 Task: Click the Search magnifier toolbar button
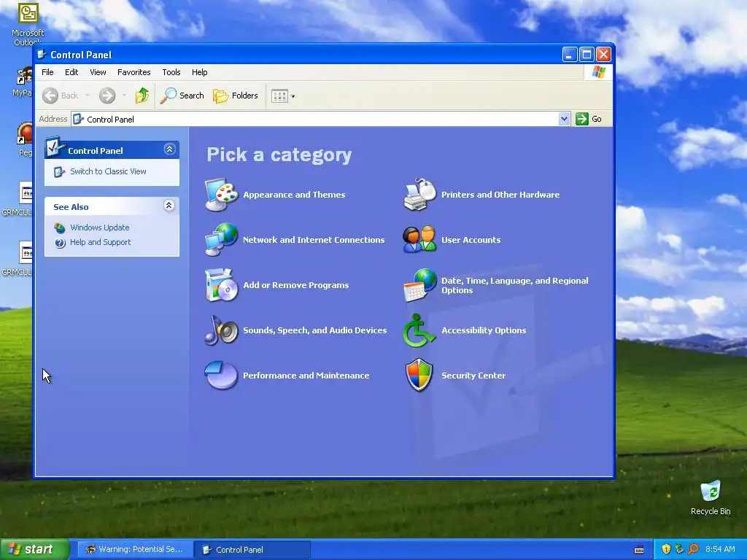(x=182, y=96)
